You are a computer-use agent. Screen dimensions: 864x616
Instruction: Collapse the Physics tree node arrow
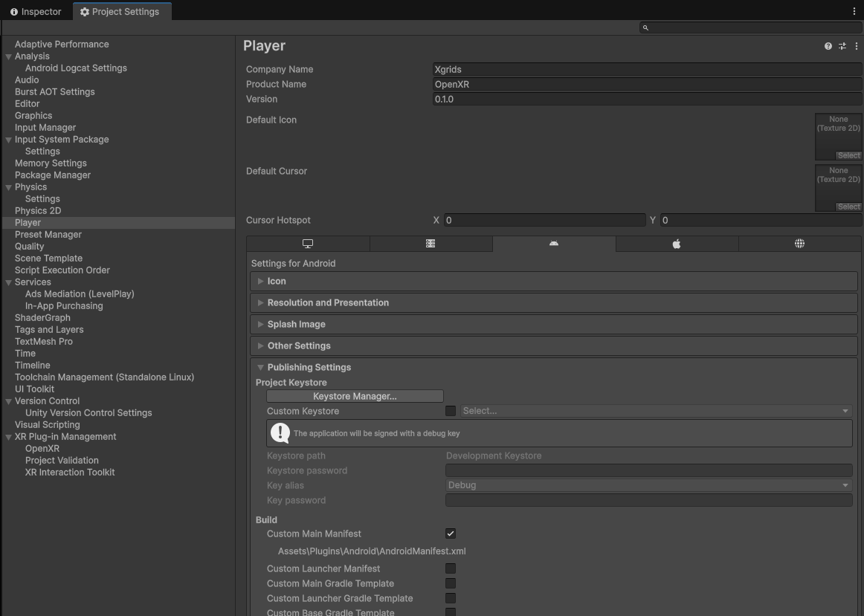[8, 187]
